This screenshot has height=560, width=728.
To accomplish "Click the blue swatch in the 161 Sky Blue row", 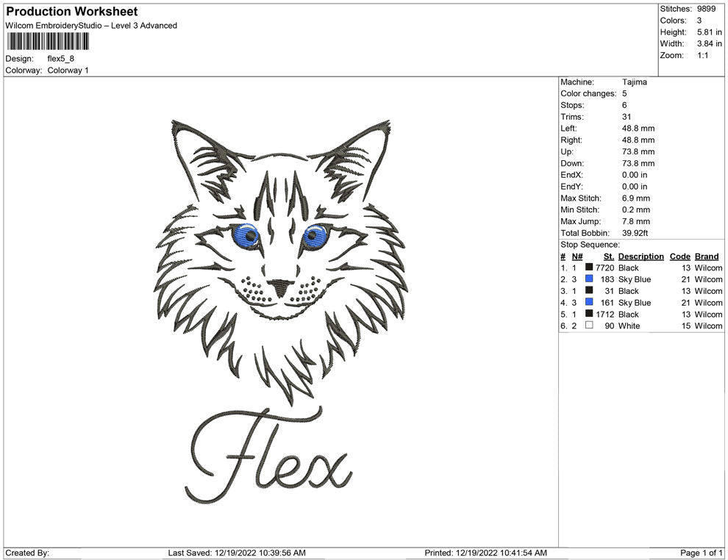I will 589,301.
